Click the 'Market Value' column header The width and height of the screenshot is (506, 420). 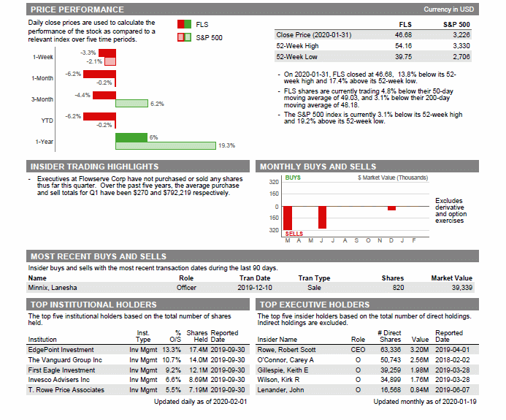pos(451,278)
